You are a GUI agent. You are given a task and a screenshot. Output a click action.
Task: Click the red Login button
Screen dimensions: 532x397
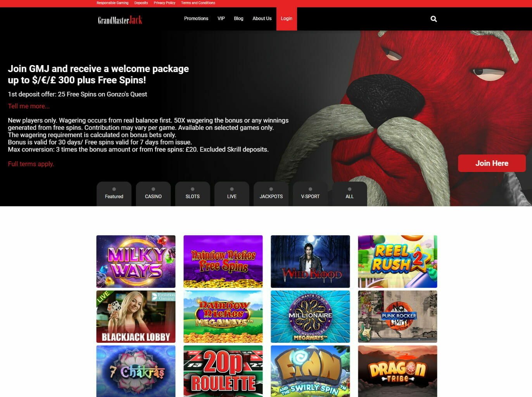click(x=287, y=19)
